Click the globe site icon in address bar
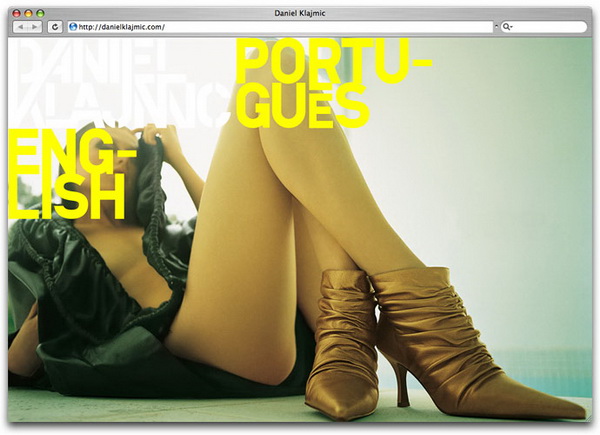This screenshot has height=435, width=600. [73, 27]
